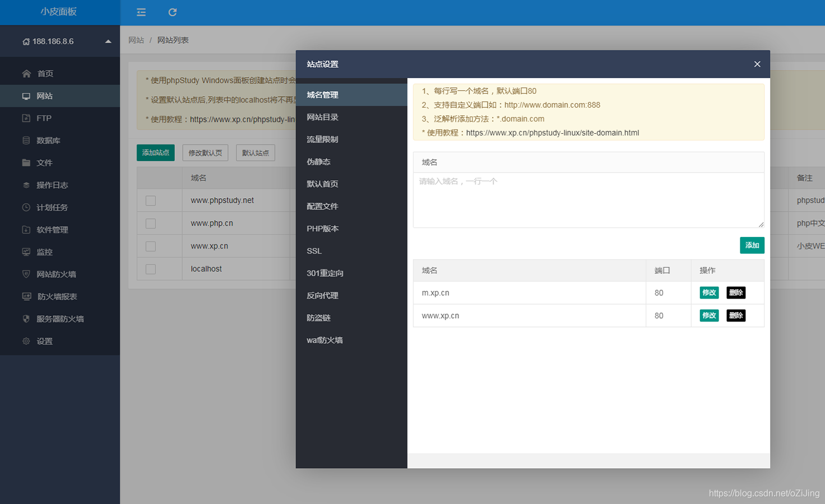Screen dimensions: 825x504
Task: Click the localhost table cell
Action: (x=236, y=269)
